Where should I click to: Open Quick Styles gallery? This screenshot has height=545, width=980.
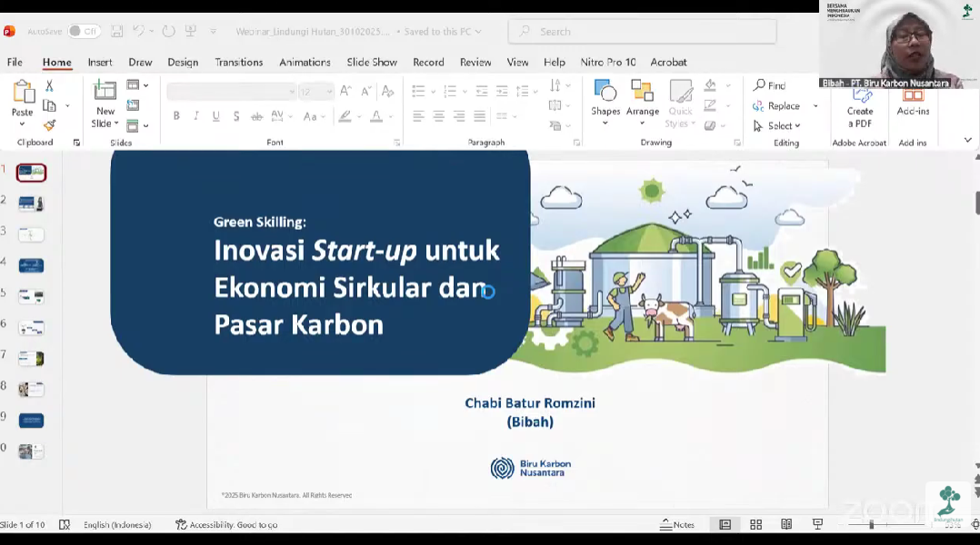680,103
